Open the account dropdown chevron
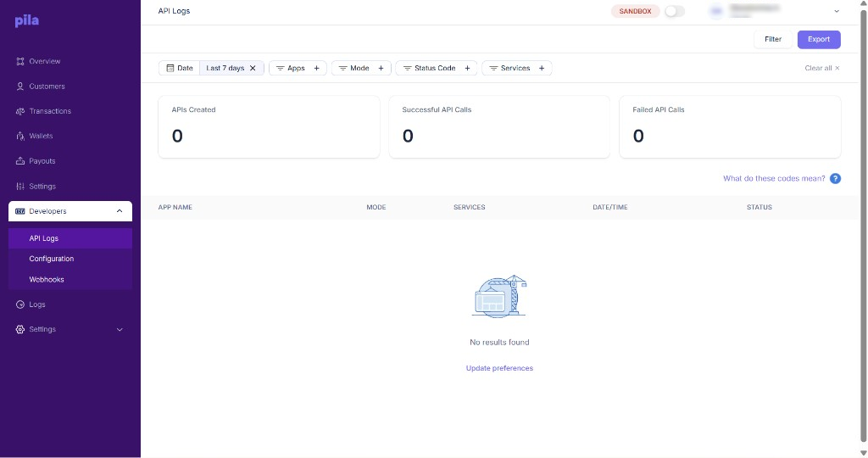The height and width of the screenshot is (458, 868). pos(837,11)
